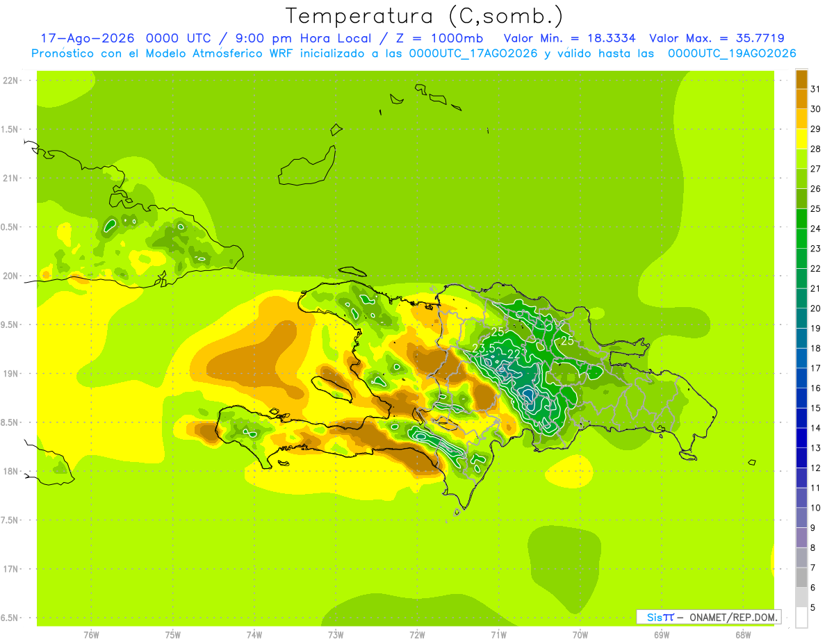Select the white swatch below 5

[x=801, y=618]
